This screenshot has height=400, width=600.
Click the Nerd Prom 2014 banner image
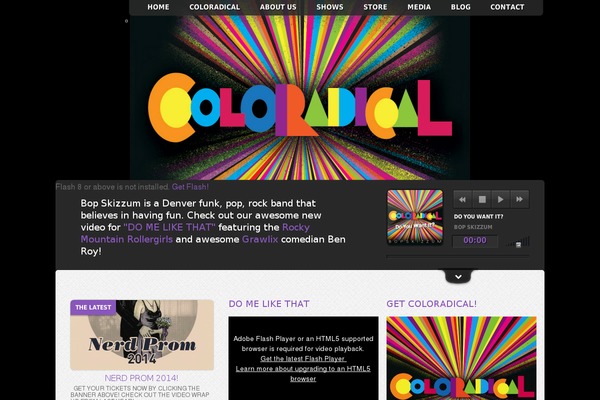click(142, 335)
